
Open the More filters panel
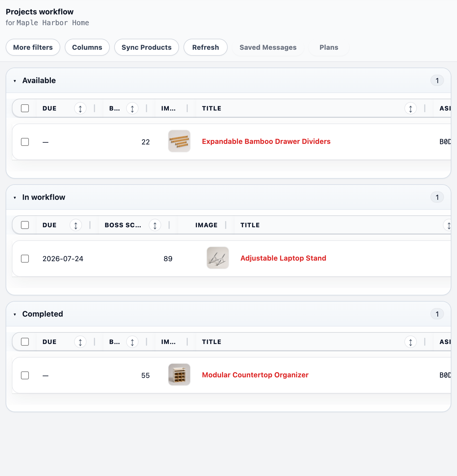[x=33, y=47]
